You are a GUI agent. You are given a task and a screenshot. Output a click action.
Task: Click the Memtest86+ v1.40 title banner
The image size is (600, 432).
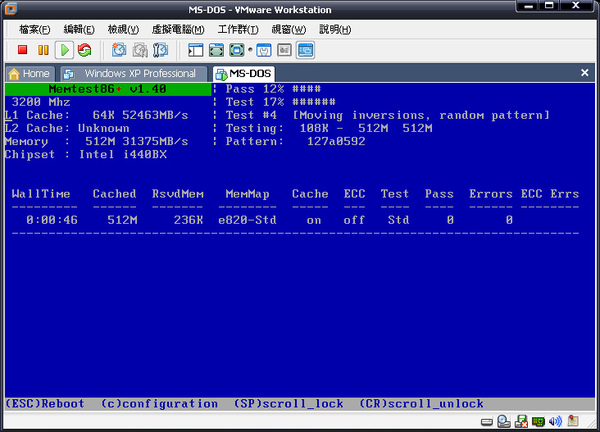click(108, 89)
